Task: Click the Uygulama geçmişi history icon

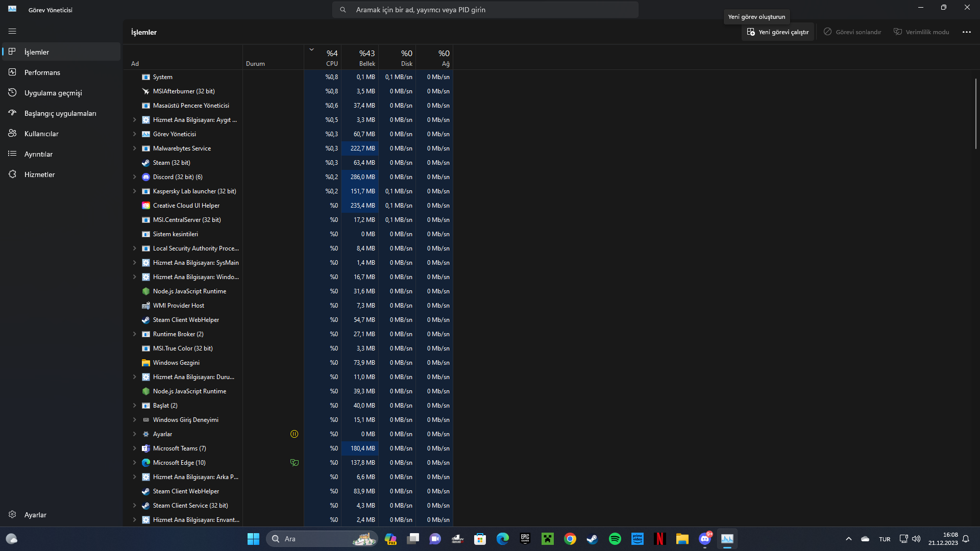Action: tap(12, 93)
